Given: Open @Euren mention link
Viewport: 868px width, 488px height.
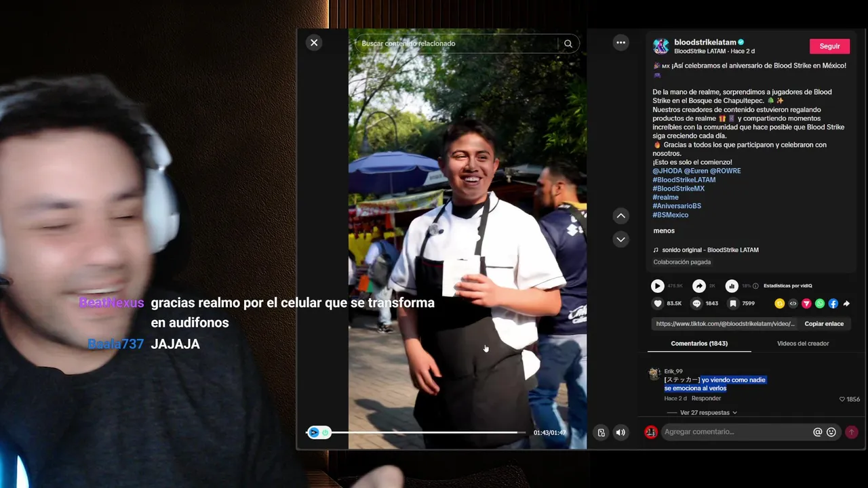Looking at the screenshot, I should click(x=696, y=171).
